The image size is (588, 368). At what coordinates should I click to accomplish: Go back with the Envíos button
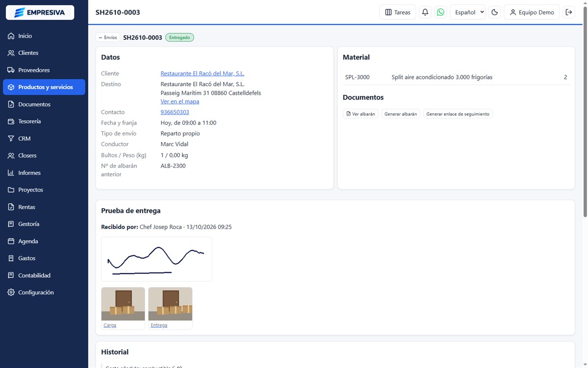pos(108,37)
